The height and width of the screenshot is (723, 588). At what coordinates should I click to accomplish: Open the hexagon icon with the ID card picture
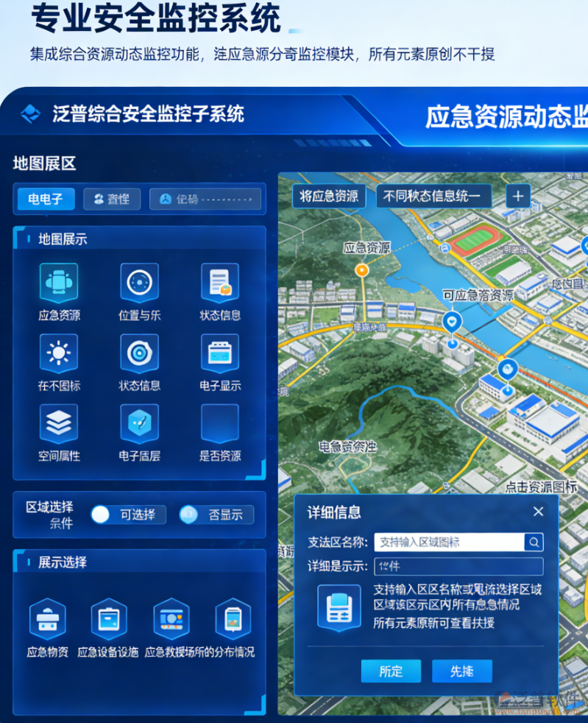171,618
